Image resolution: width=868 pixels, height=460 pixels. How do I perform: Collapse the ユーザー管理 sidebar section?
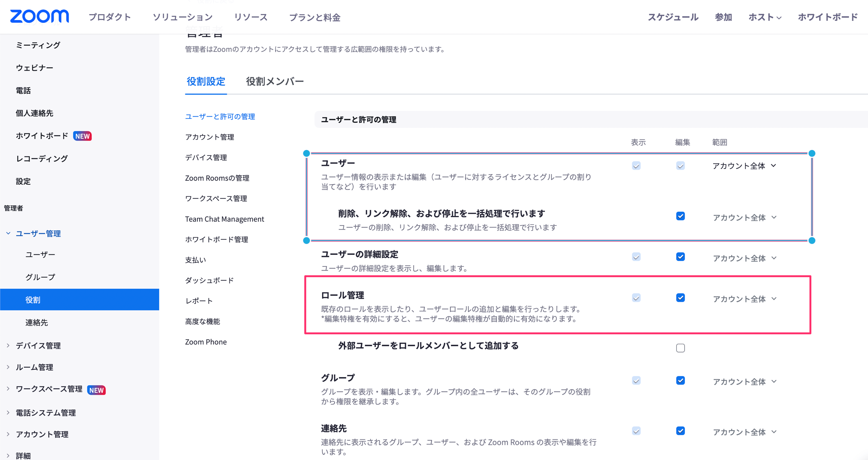pyautogui.click(x=8, y=233)
